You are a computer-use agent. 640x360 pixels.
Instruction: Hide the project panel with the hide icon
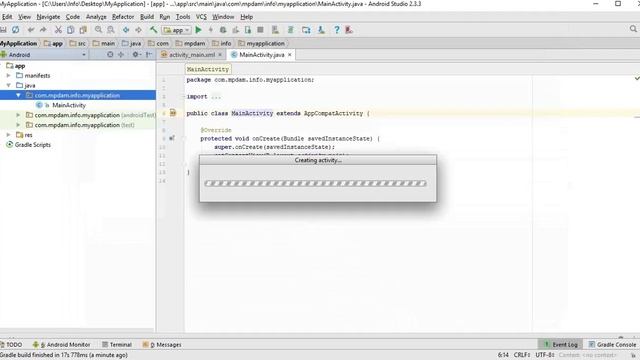(149, 54)
